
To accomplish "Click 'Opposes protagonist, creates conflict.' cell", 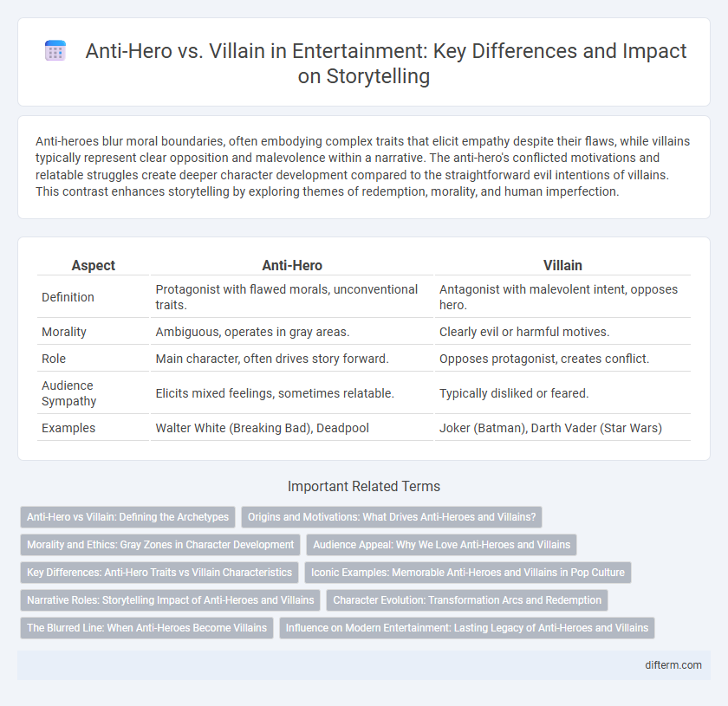I will [x=562, y=359].
